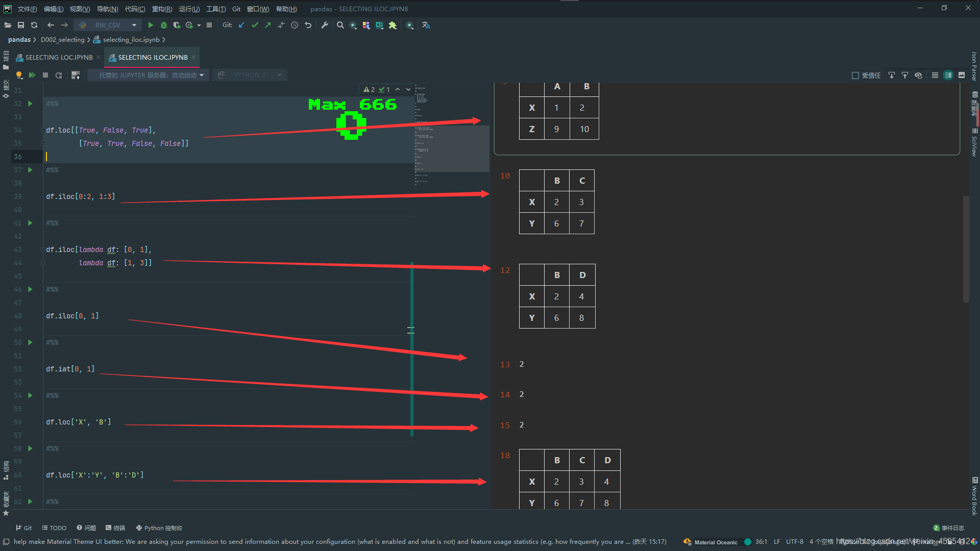Run cell at line 50
Image resolution: width=980 pixels, height=551 pixels.
coord(30,342)
